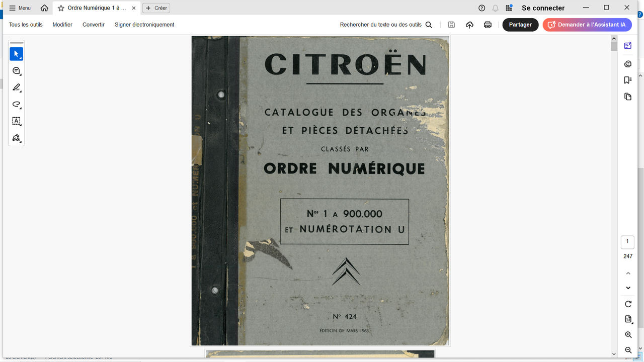Go to previous page with up chevron
The width and height of the screenshot is (644, 362).
628,274
